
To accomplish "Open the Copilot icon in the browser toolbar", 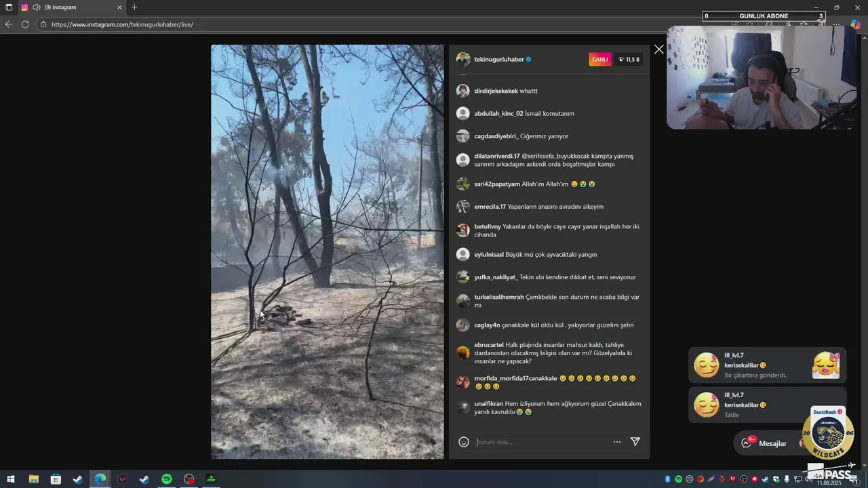I will click(x=856, y=24).
